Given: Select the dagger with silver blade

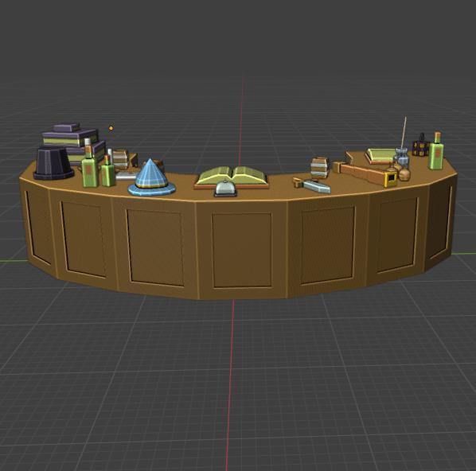Looking at the screenshot, I should pyautogui.click(x=312, y=185).
